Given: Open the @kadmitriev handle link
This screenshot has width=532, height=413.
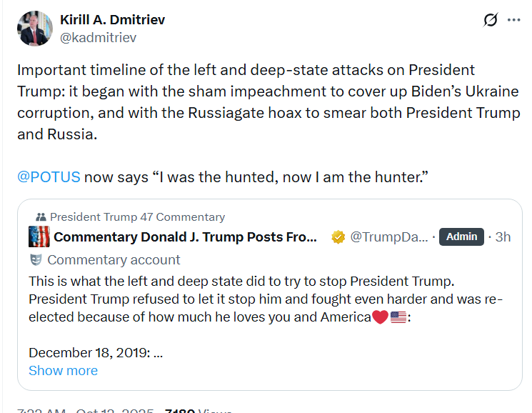Looking at the screenshot, I should coord(98,37).
